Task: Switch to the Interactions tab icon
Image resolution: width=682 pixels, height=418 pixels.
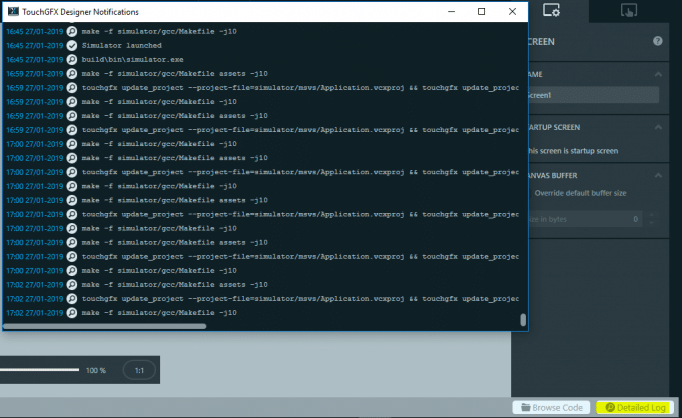Action: click(629, 10)
